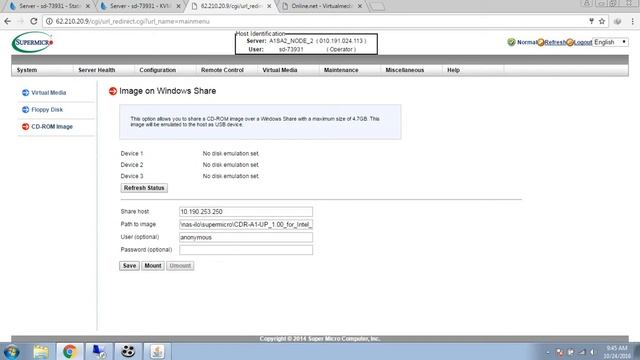Click the Supermicro logo
Image resolution: width=640 pixels, height=360 pixels.
(33, 42)
